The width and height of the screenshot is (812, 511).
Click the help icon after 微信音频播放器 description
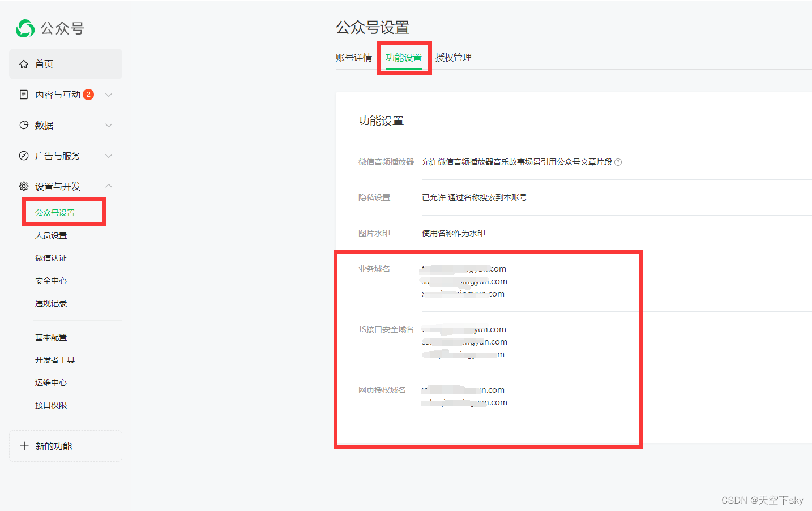(x=618, y=162)
